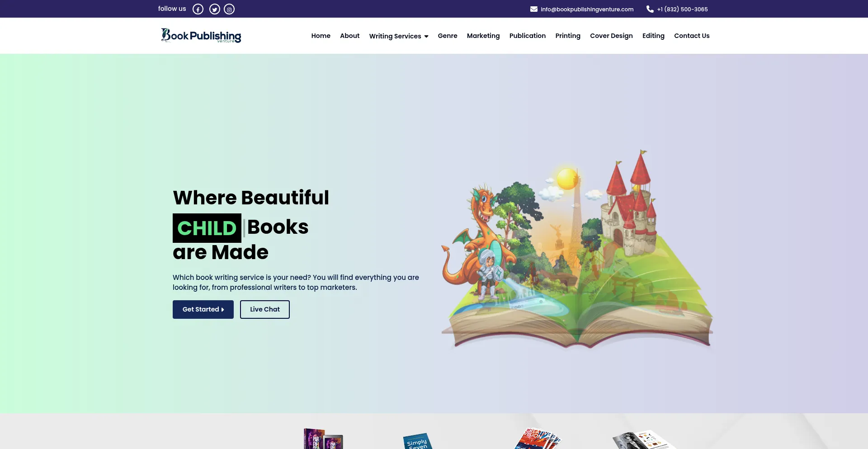Open the Marketing menu item

click(483, 36)
